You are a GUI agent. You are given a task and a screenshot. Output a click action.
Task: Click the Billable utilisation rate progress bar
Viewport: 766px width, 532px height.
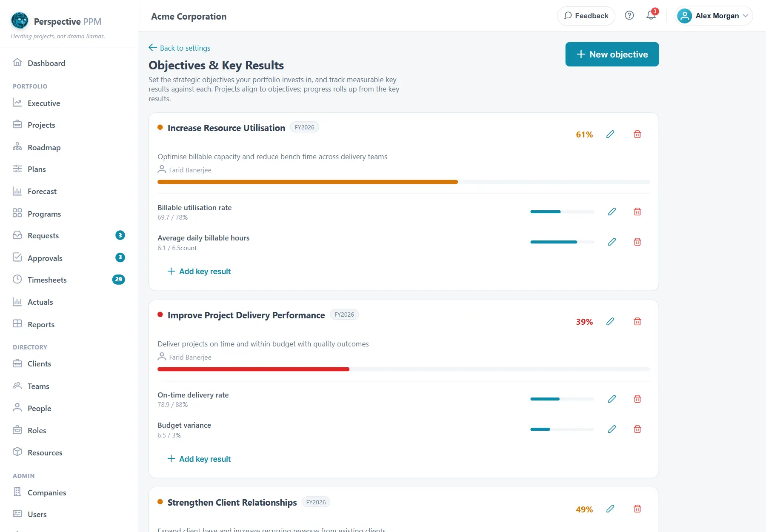point(562,212)
